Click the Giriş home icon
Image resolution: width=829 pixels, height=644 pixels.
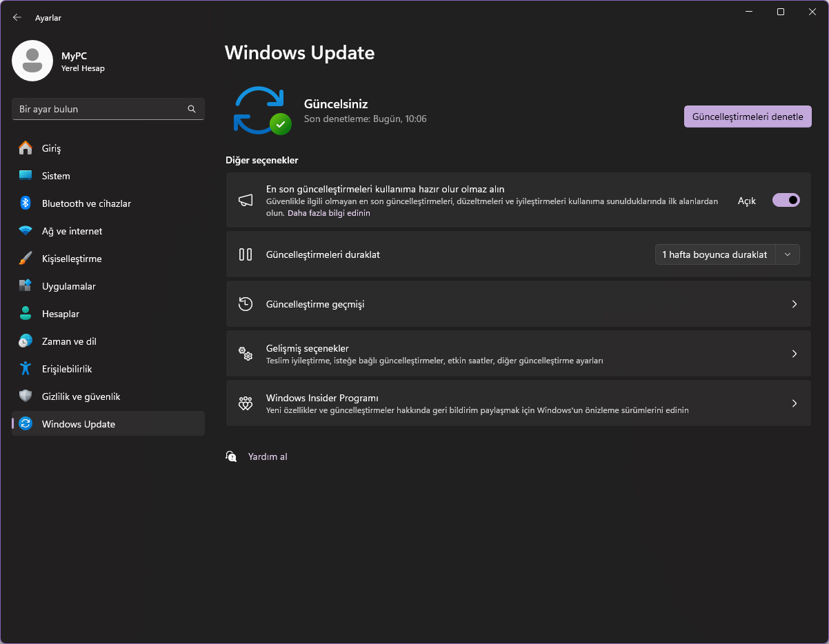pyautogui.click(x=26, y=148)
